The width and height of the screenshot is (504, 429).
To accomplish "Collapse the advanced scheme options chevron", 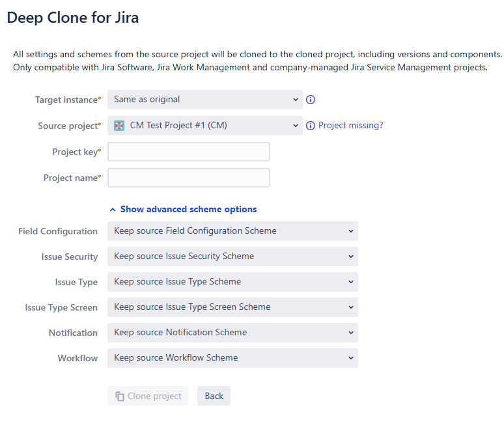I will [x=113, y=210].
